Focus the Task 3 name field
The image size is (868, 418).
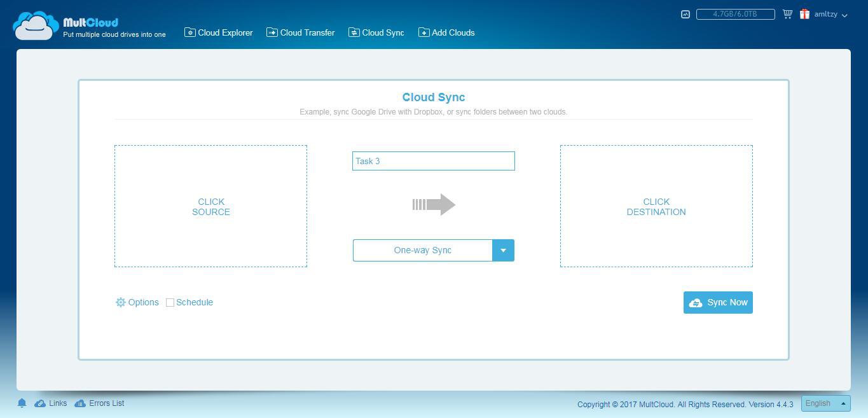click(434, 161)
